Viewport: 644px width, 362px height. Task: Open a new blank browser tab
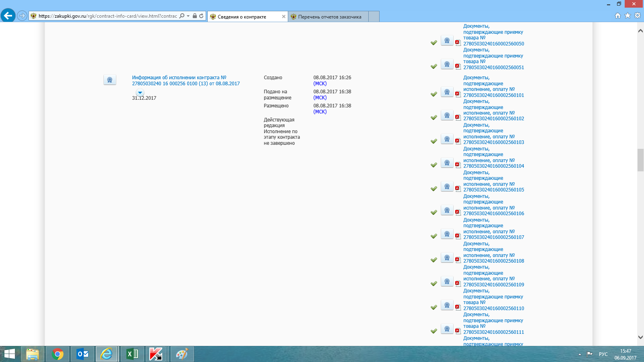click(x=374, y=16)
